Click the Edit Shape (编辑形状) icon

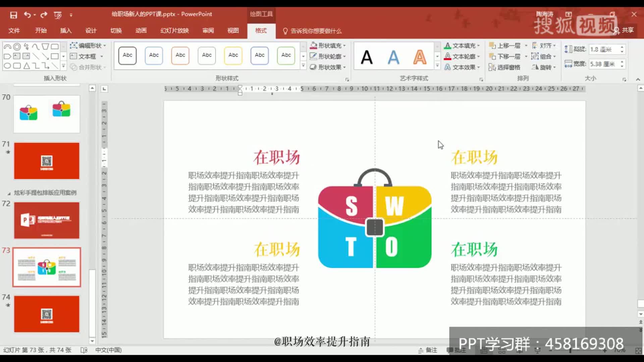73,45
